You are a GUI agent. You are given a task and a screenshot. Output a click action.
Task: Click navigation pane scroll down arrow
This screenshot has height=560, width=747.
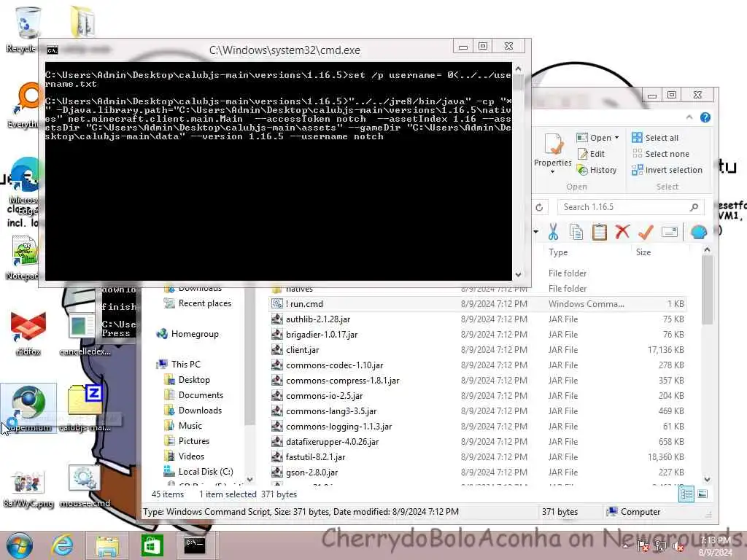(x=249, y=479)
